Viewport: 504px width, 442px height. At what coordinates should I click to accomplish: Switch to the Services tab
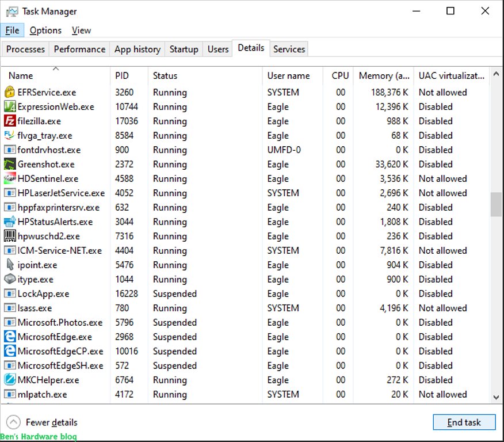tap(289, 49)
